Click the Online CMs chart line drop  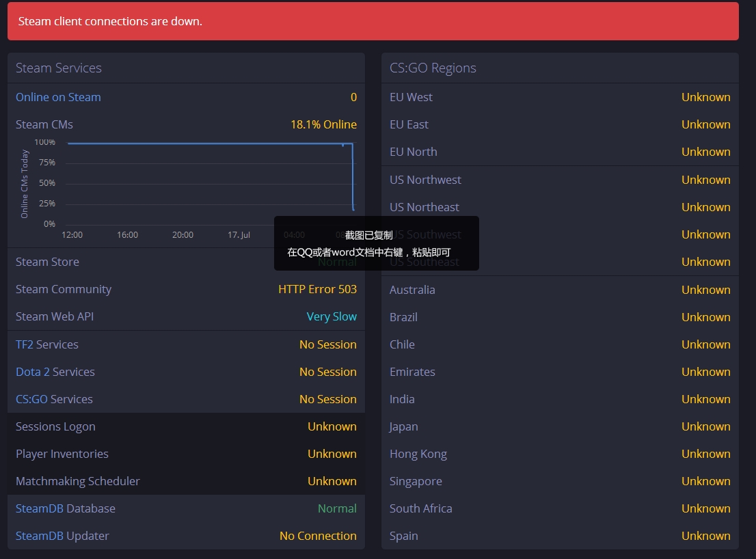tap(353, 176)
